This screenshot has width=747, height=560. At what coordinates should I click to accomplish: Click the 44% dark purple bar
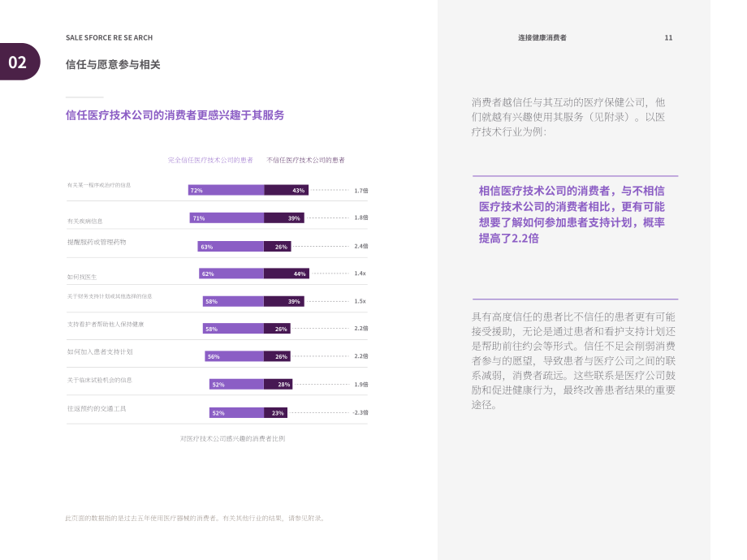click(287, 274)
